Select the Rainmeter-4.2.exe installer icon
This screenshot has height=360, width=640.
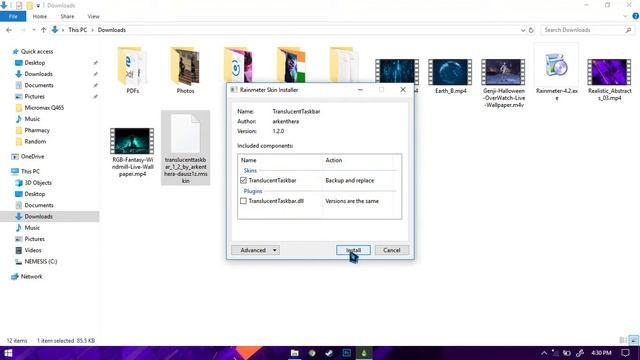pos(556,65)
